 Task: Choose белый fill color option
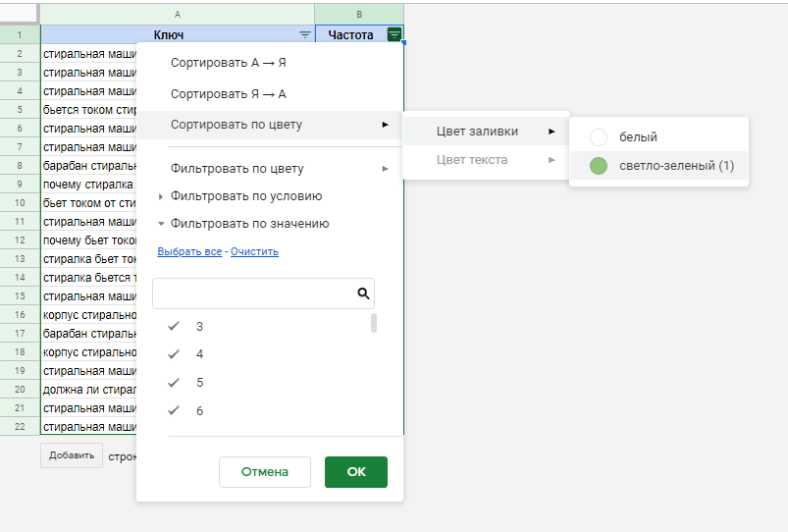point(638,137)
